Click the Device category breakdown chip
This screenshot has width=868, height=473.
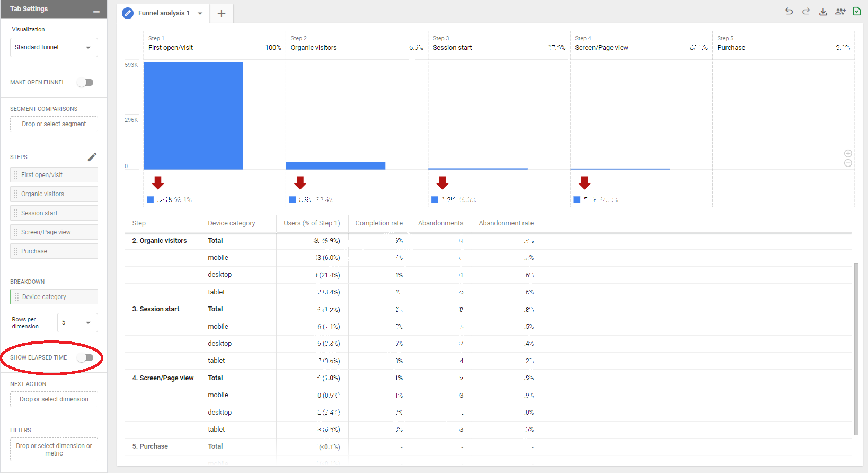pyautogui.click(x=54, y=297)
